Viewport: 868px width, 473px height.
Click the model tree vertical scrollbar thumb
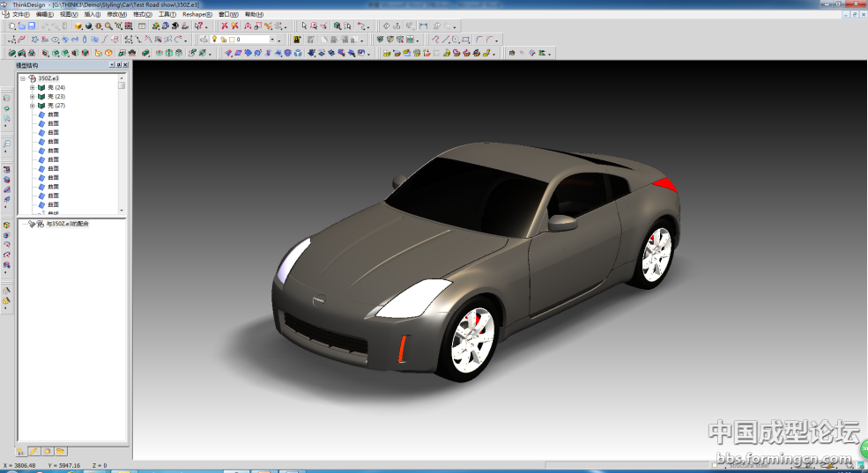pos(122,86)
